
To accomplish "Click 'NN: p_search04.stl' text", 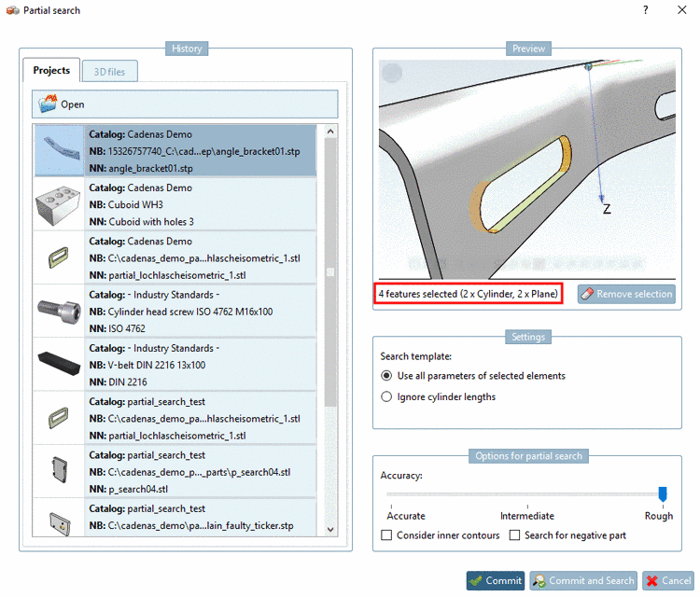I will 129,489.
